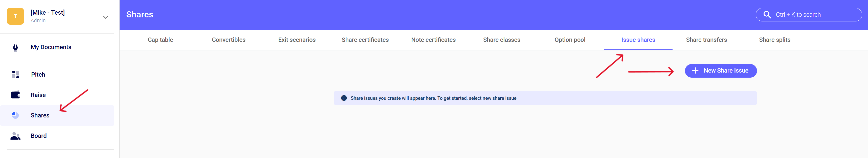Click the Raise wallet icon
The width and height of the screenshot is (868, 158).
click(x=15, y=95)
